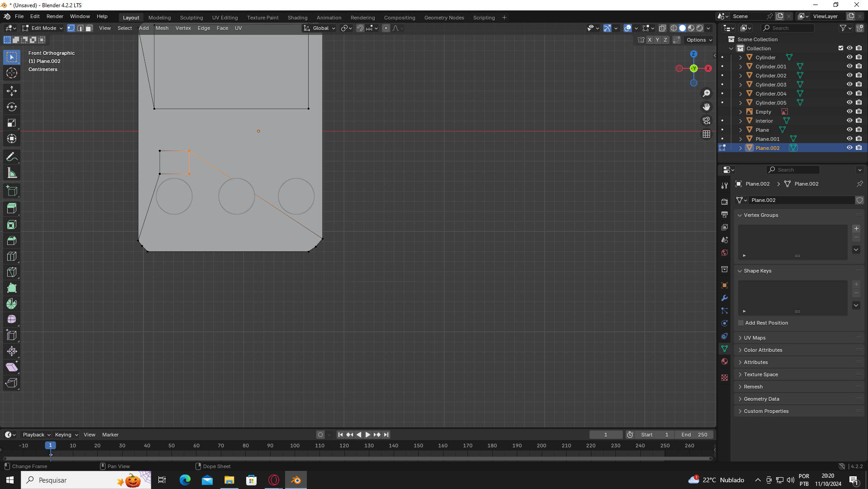Uncheck the Collection exclude checkbox
This screenshot has width=868, height=489.
[841, 48]
